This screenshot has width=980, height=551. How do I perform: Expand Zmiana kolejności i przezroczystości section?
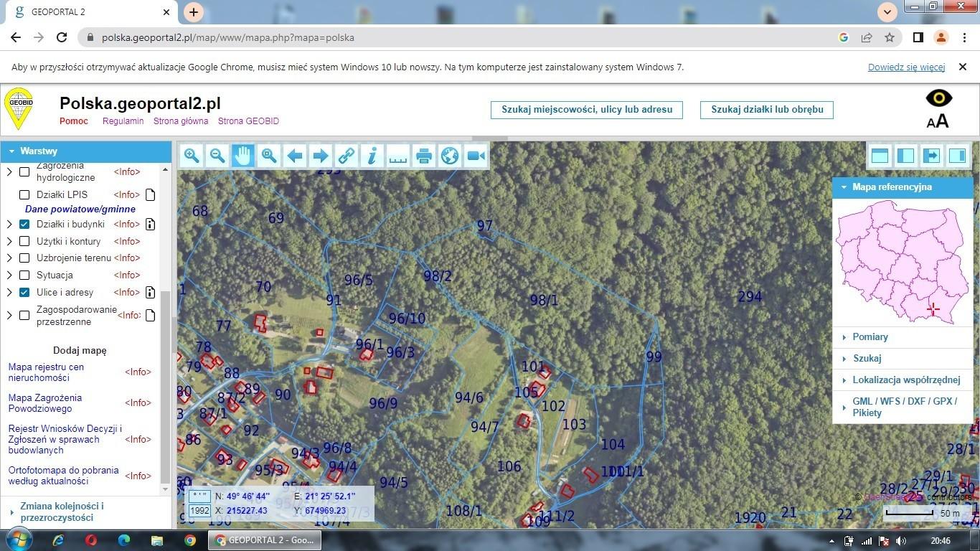(x=86, y=512)
